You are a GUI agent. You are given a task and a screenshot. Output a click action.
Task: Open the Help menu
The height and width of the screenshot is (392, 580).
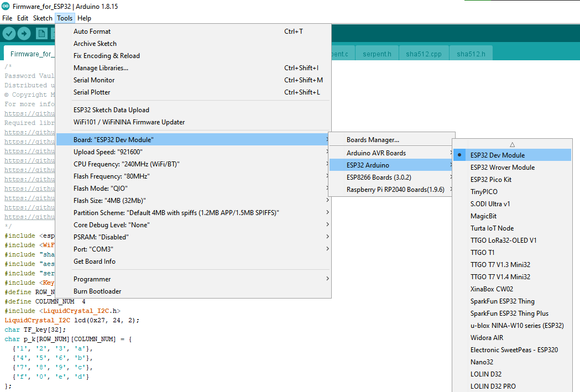[x=84, y=18]
